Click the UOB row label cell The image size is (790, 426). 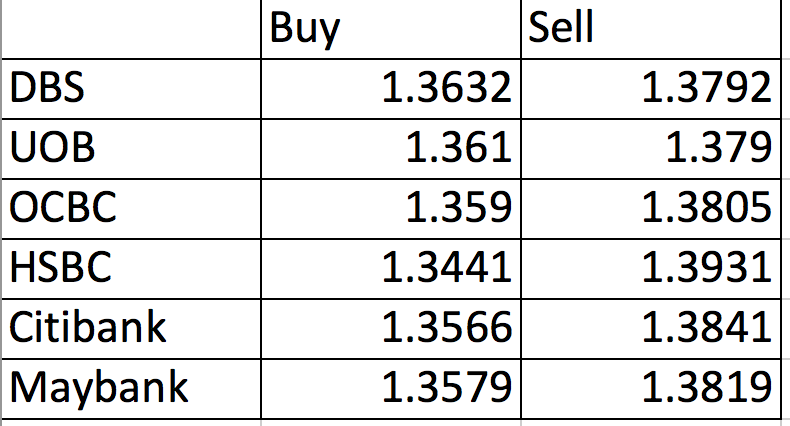(x=130, y=148)
